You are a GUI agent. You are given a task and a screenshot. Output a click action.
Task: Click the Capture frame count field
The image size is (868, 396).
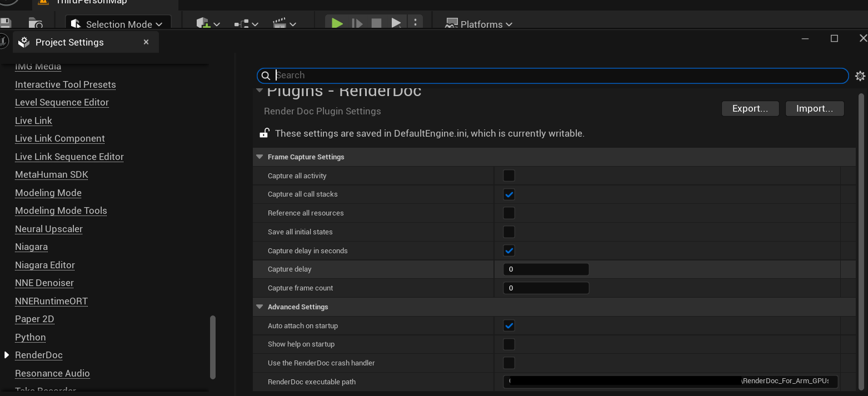[546, 288]
